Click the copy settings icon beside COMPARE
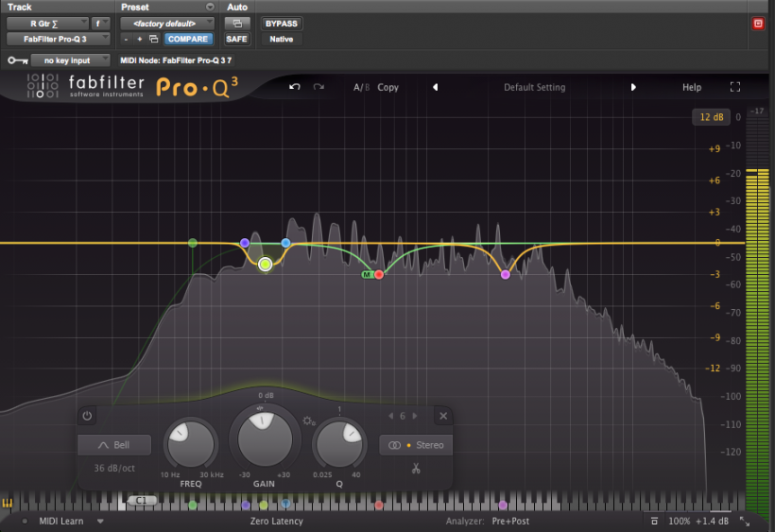Viewport: 775px width, 532px height. 154,39
